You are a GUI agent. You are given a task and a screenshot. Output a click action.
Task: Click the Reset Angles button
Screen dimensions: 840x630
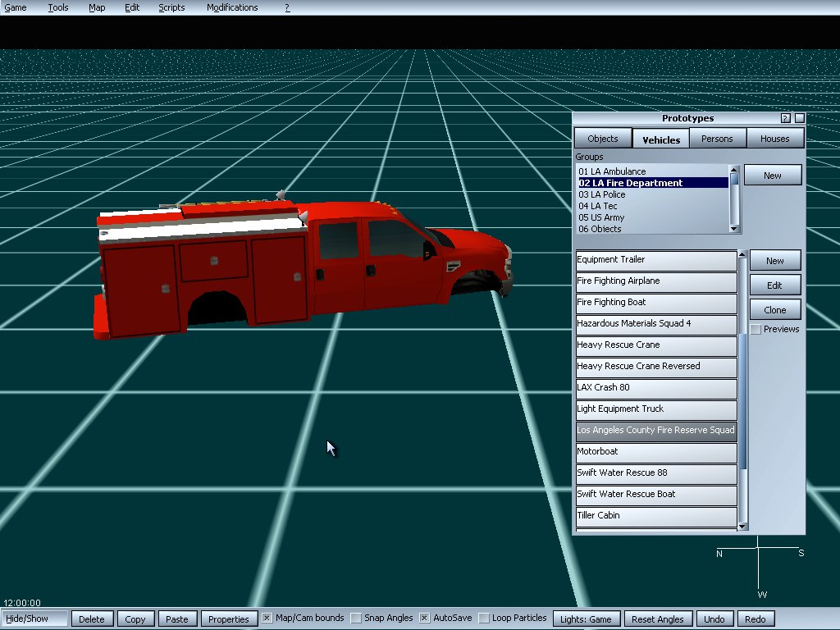tap(658, 619)
